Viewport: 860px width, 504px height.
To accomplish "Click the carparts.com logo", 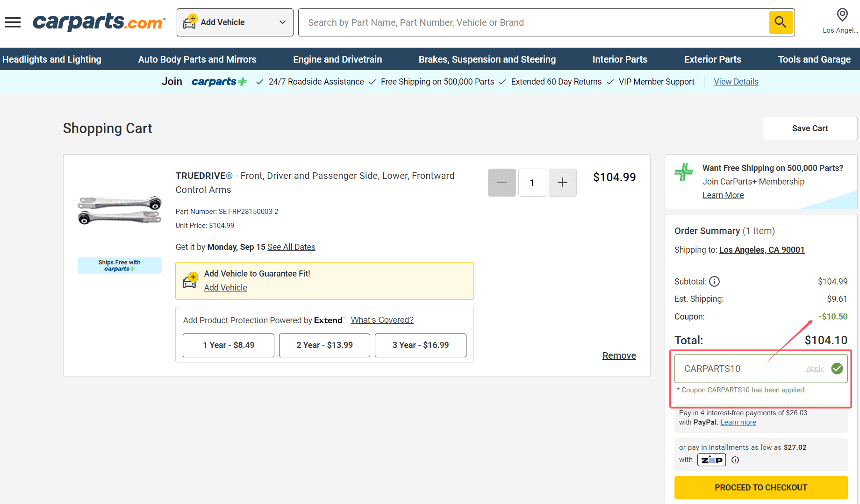I will 99,22.
